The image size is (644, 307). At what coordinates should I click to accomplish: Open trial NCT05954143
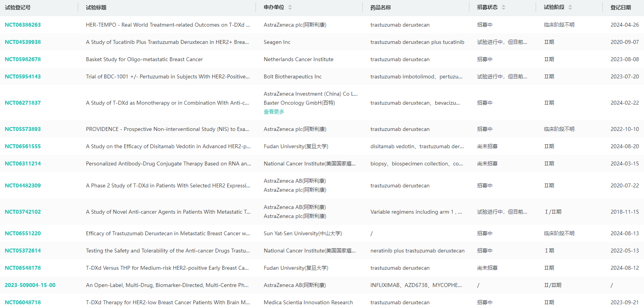(23, 76)
